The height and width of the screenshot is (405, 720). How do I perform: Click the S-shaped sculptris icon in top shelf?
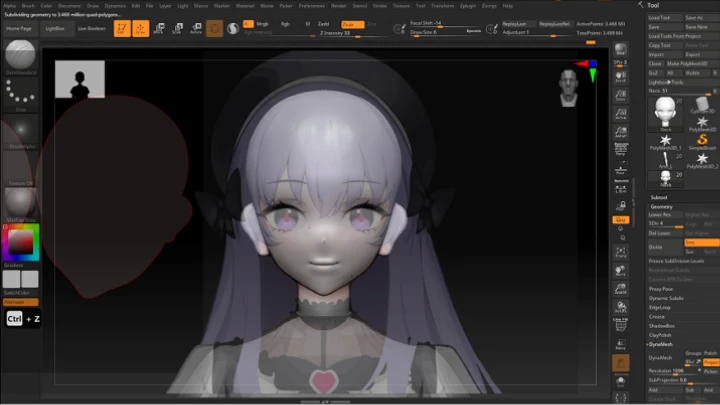point(233,28)
